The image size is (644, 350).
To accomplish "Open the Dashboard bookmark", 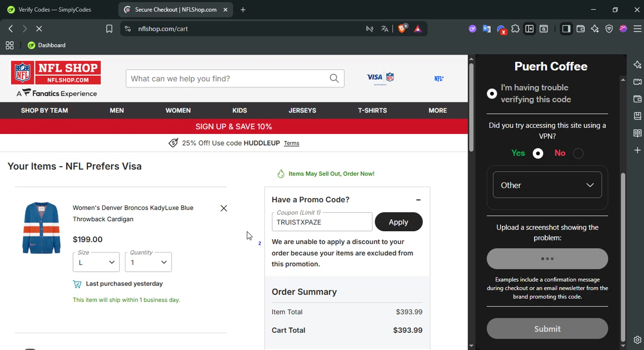I will (47, 45).
